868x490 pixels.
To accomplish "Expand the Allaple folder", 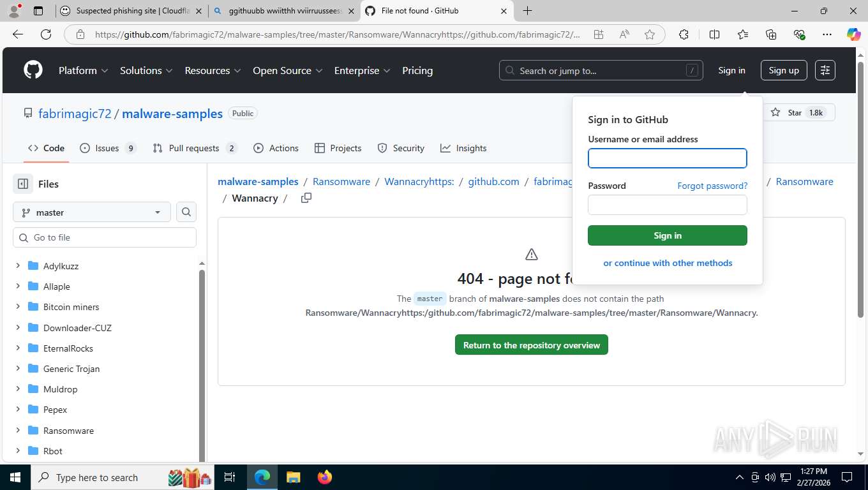I will point(18,286).
